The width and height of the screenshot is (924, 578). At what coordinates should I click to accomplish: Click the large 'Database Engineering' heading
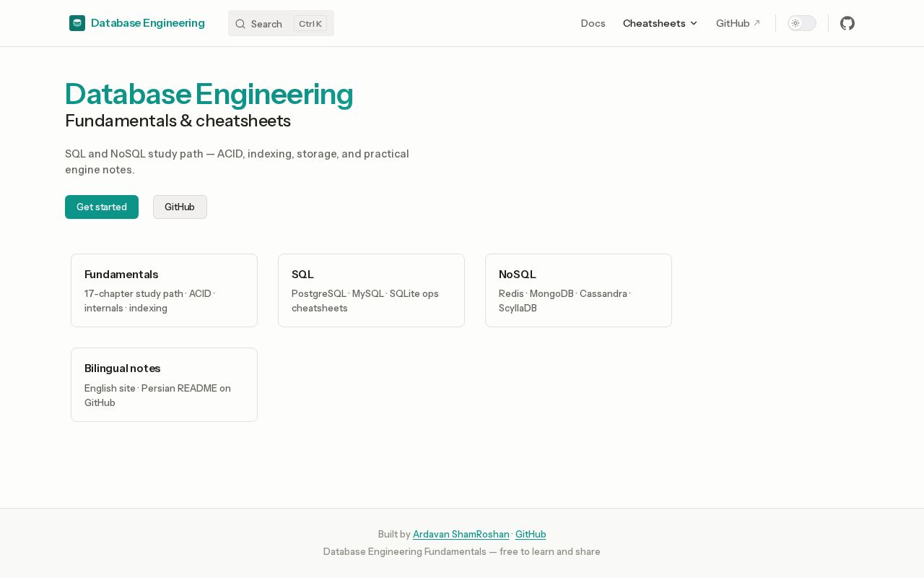[x=209, y=94]
